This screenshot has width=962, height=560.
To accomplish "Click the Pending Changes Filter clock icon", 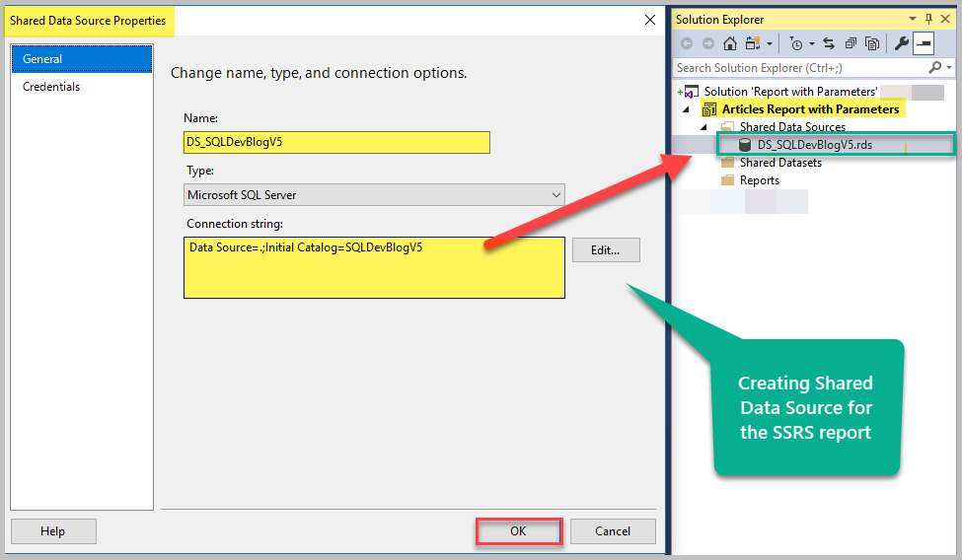I will (795, 43).
